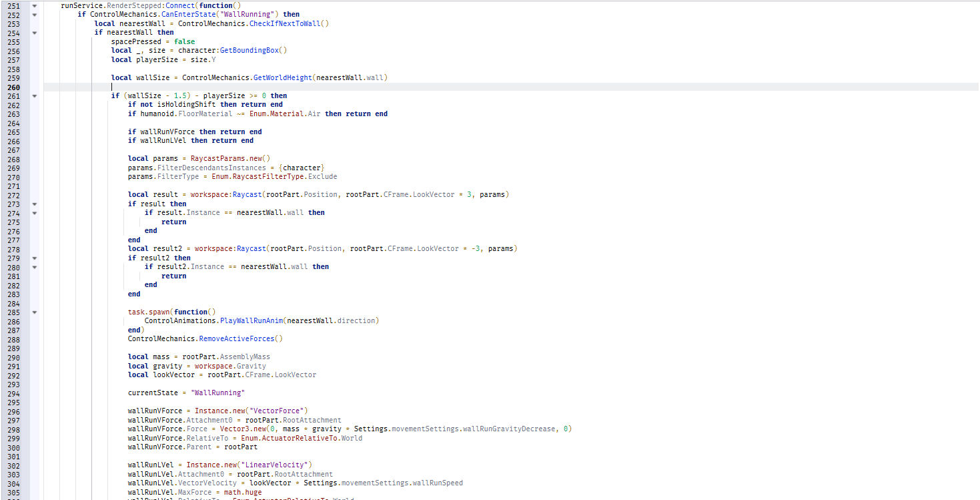Collapse the result2.Instance if-block at line 280

pos(34,267)
